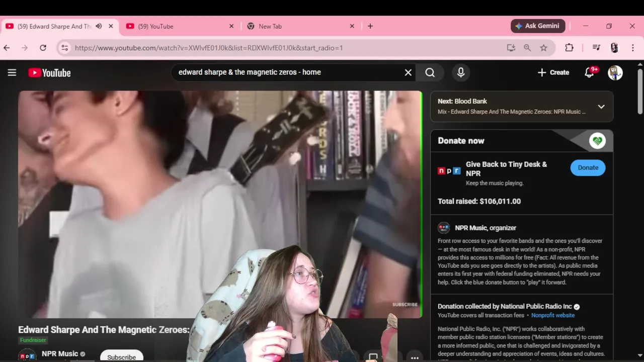The height and width of the screenshot is (362, 644).
Task: Click the blue Donate button
Action: pyautogui.click(x=588, y=167)
